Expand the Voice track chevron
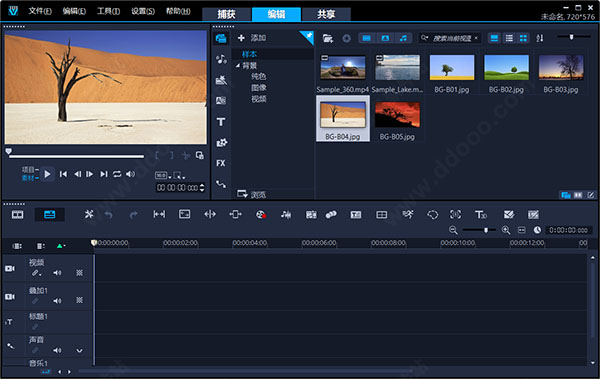Viewport: 600px width, 379px height. 79,350
